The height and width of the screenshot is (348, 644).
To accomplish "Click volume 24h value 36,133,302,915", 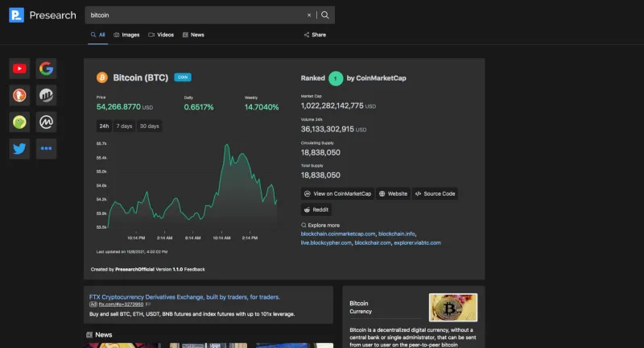I will [328, 129].
